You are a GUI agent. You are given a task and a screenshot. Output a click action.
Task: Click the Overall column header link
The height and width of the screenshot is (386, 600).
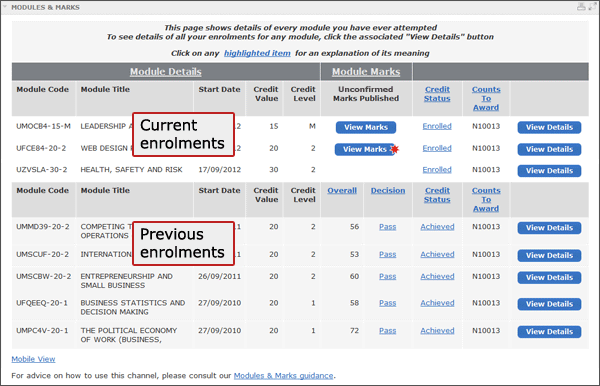[342, 190]
